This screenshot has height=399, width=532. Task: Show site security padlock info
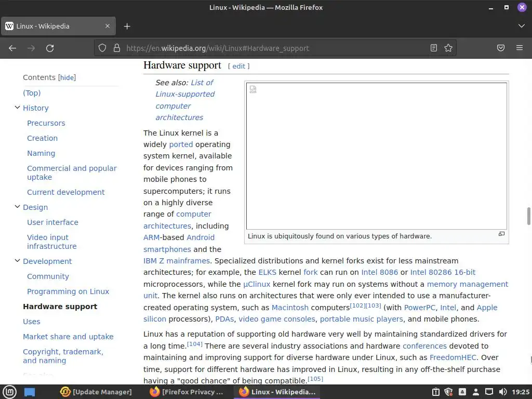point(117,48)
